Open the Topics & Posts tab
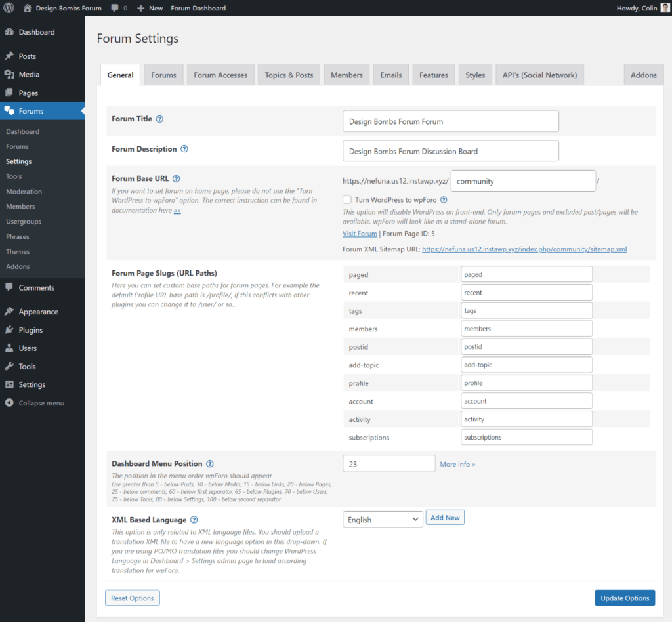 [289, 75]
